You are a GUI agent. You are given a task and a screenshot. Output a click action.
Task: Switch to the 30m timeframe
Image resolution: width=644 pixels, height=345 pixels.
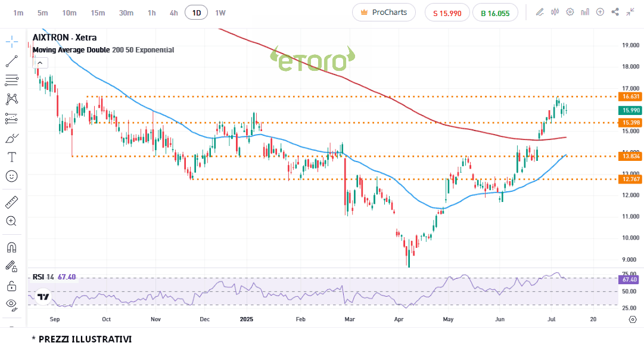(x=126, y=13)
